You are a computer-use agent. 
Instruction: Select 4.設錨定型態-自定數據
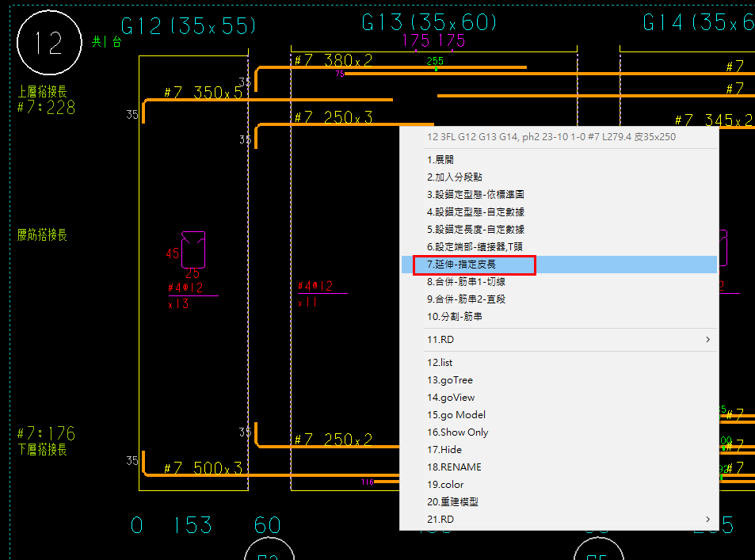559,211
